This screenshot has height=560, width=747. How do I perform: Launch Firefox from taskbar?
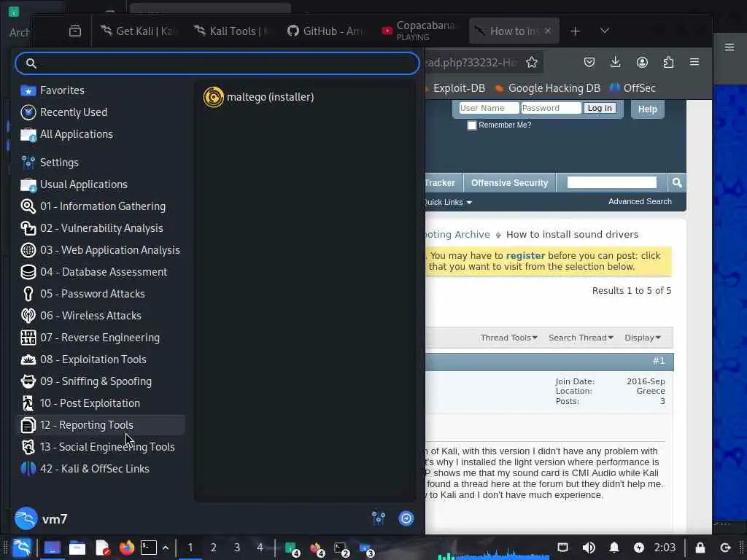click(127, 548)
